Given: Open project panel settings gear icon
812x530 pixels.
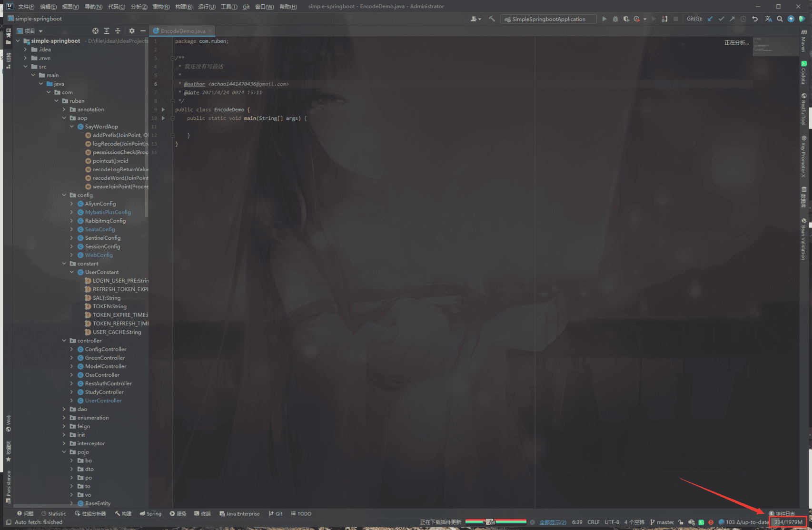Looking at the screenshot, I should click(132, 31).
